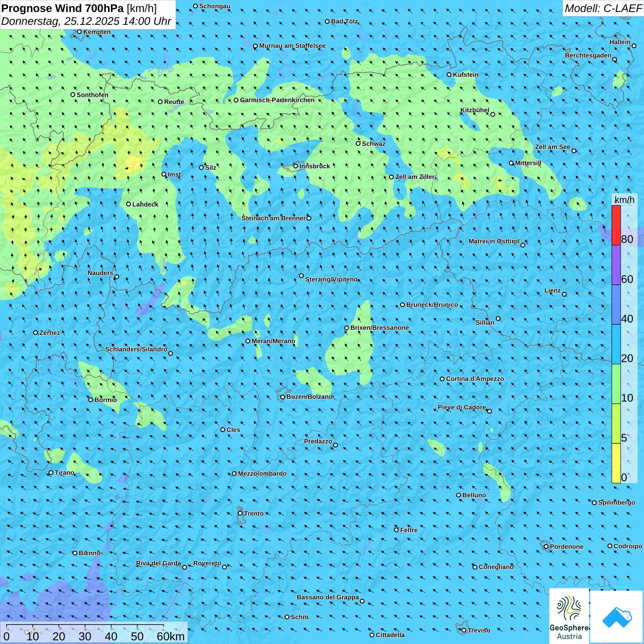Click the Kitzbühel city label
The image size is (644, 644).
click(x=475, y=110)
